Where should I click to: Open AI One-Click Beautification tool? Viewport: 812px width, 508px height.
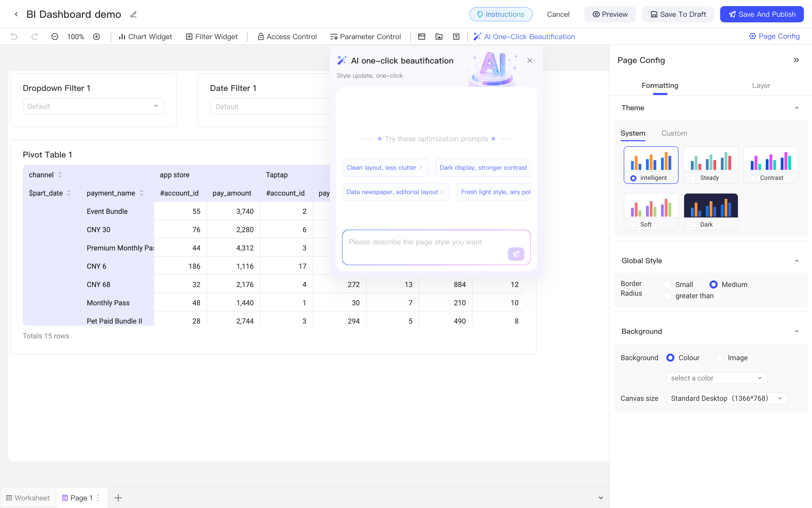[x=524, y=36]
